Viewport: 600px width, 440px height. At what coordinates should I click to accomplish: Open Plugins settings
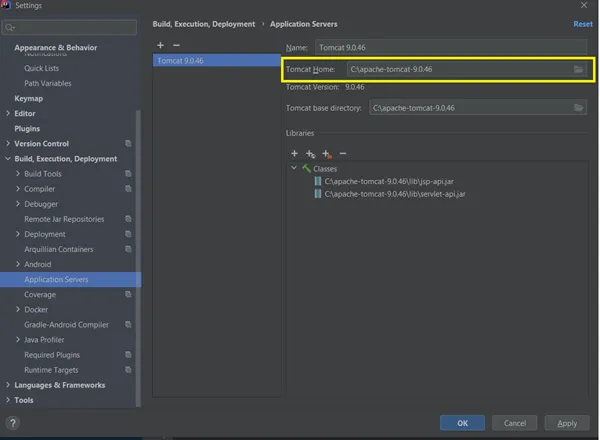point(27,129)
